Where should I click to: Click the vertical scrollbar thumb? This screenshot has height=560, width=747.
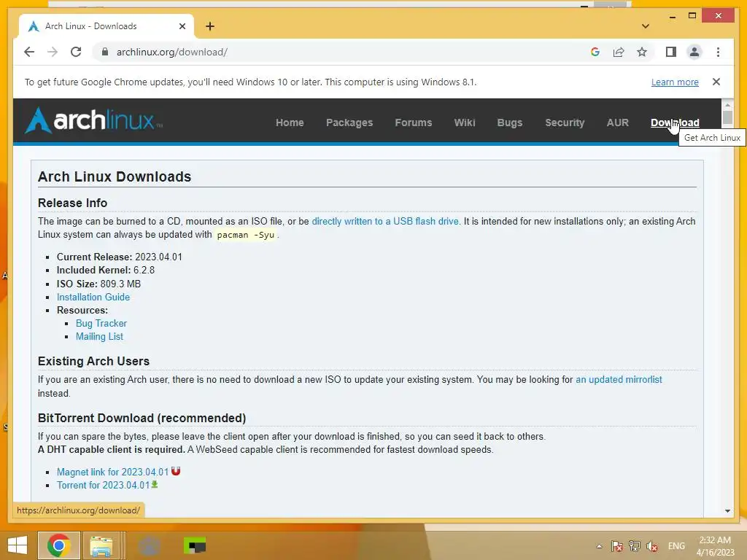pos(727,117)
